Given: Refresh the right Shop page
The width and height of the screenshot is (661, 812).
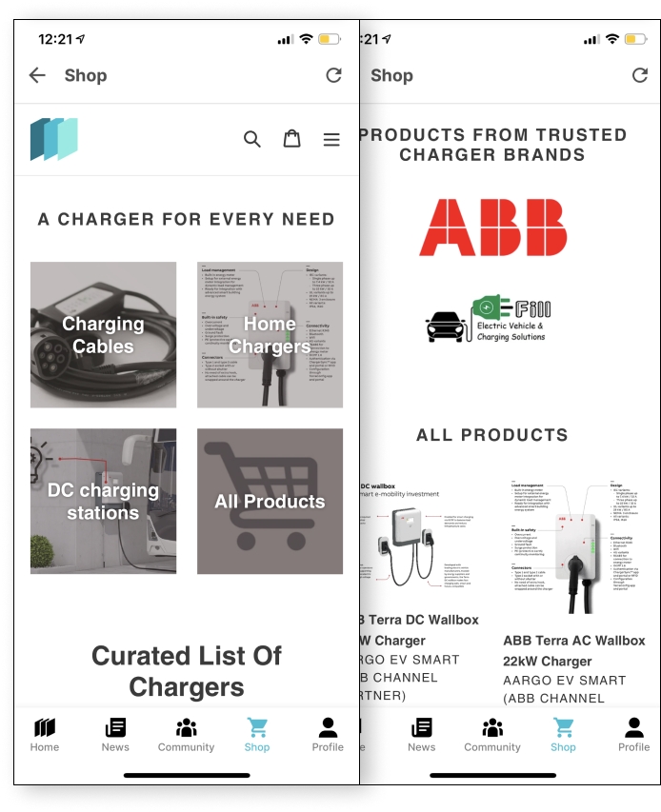Looking at the screenshot, I should coord(640,75).
